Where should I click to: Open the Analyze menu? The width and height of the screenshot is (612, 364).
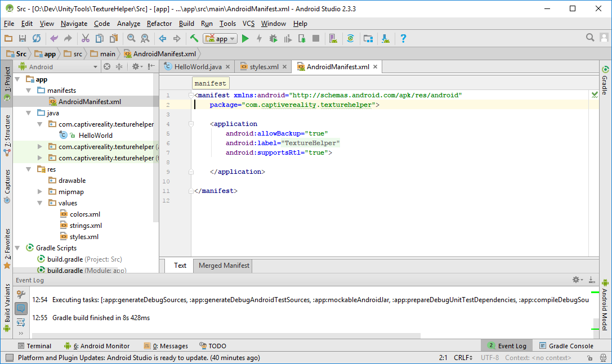pyautogui.click(x=128, y=24)
